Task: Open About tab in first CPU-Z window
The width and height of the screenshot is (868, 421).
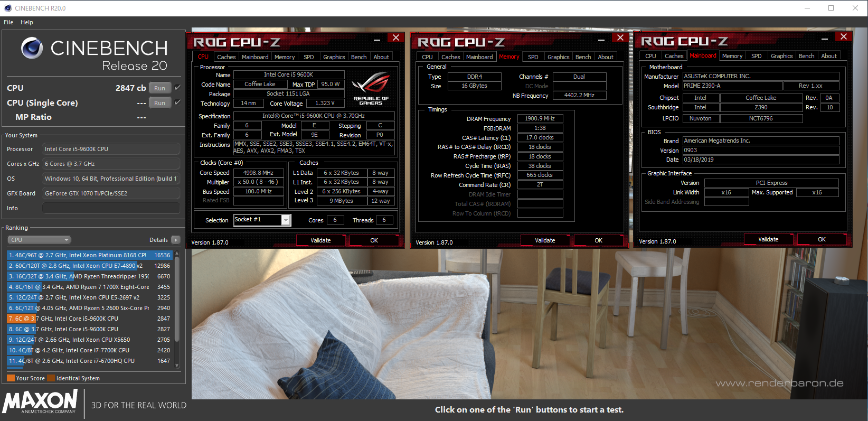Action: pos(381,57)
